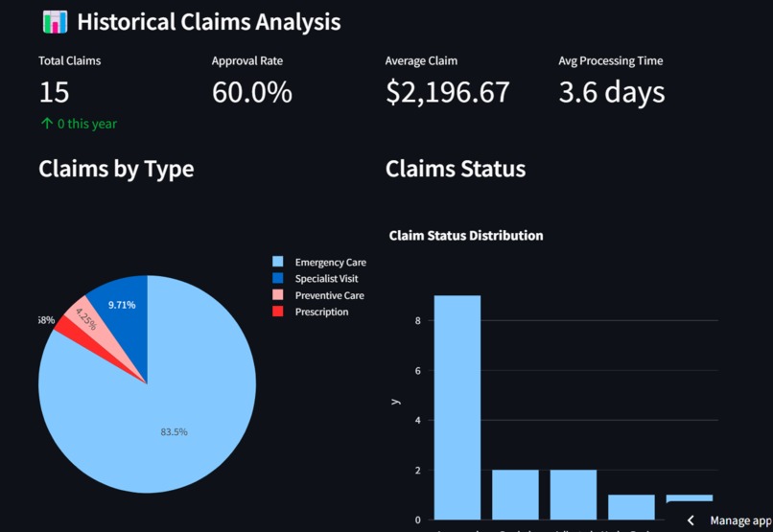Click the Average Claim $2,196.67 metric
Image resolution: width=773 pixels, height=532 pixels.
click(x=448, y=93)
